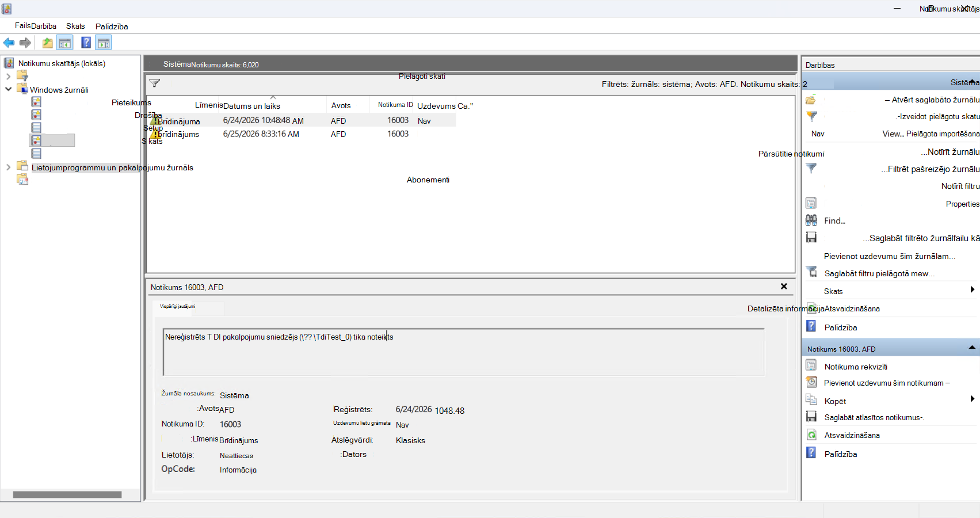Open the Darbība menu
This screenshot has height=518, width=980.
[x=44, y=26]
